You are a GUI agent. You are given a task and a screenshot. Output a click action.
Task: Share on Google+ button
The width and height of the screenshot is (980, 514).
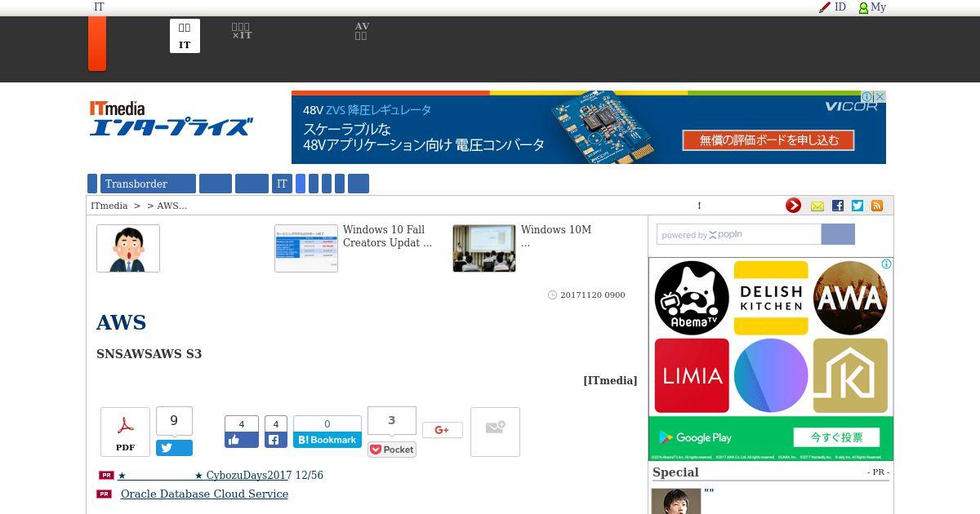tap(443, 430)
